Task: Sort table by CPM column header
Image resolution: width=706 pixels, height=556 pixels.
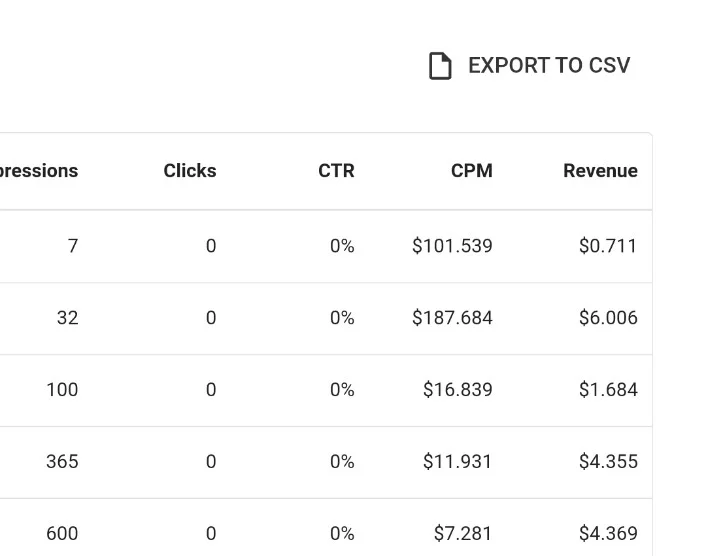Action: (472, 171)
